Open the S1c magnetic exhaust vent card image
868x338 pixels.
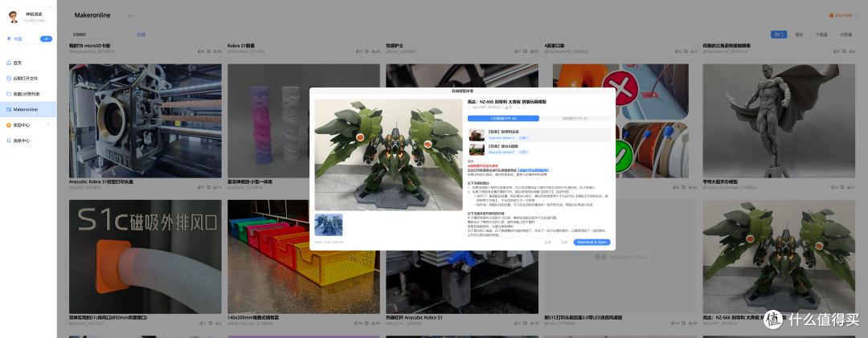coord(145,257)
